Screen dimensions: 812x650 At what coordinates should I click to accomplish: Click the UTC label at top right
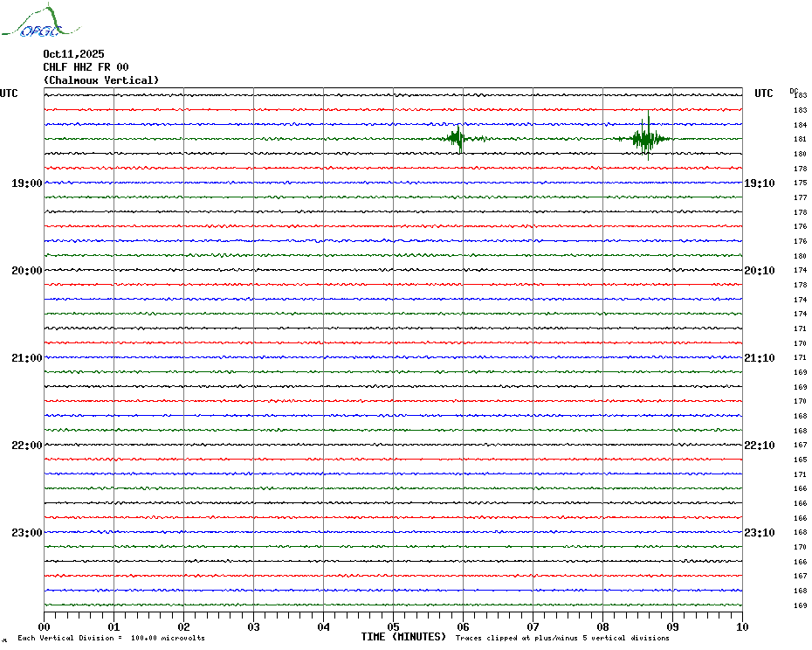(764, 93)
